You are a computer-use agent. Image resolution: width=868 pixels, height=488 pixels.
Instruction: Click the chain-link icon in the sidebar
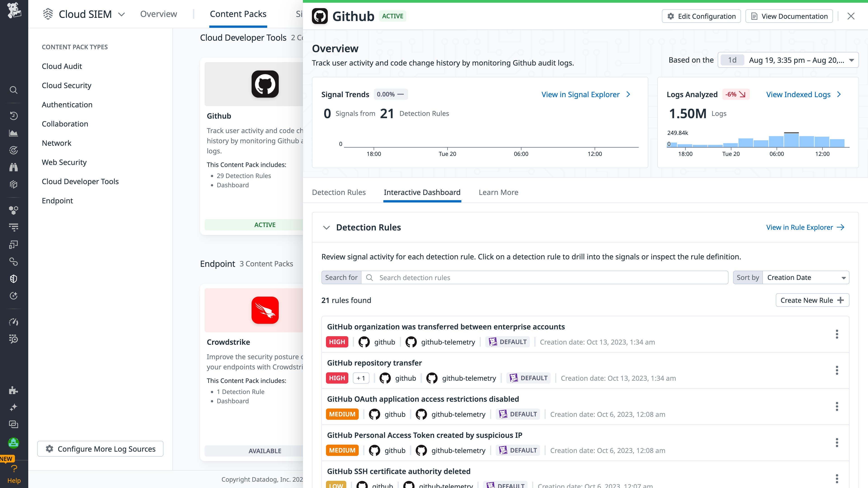tap(14, 262)
